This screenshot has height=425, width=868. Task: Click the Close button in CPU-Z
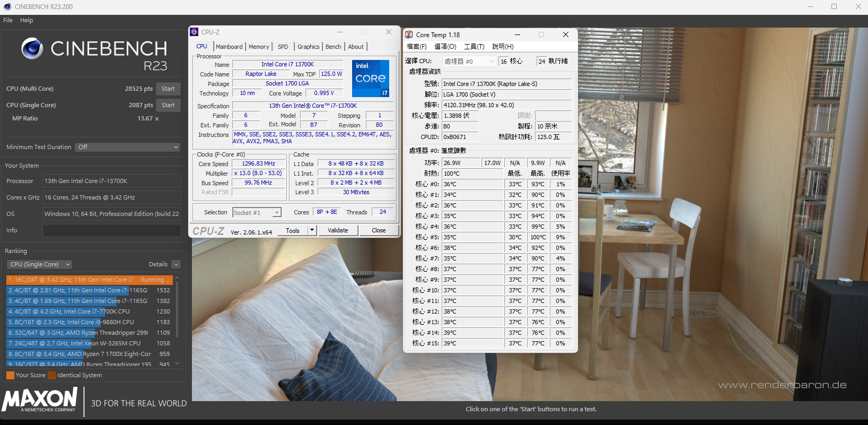379,230
